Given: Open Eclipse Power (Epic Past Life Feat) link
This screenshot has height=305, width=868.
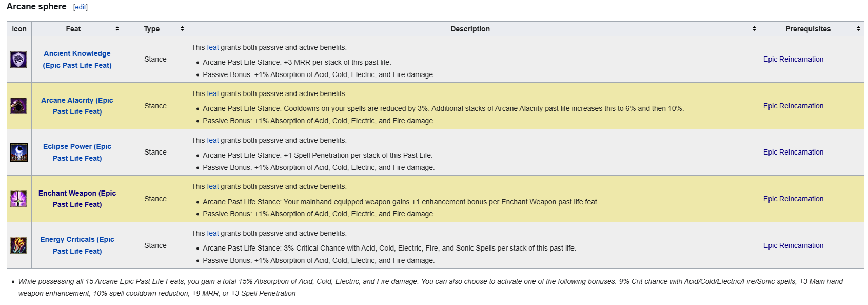Looking at the screenshot, I should pos(77,153).
